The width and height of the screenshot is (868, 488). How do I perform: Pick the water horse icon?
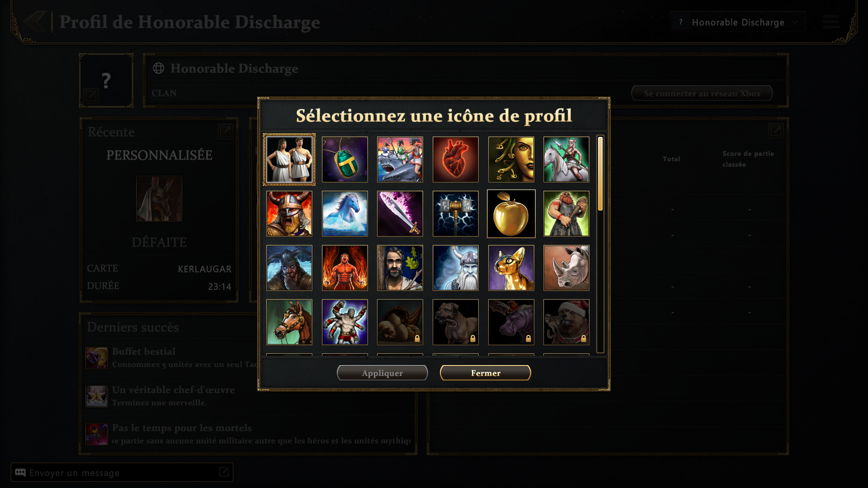[x=344, y=214]
